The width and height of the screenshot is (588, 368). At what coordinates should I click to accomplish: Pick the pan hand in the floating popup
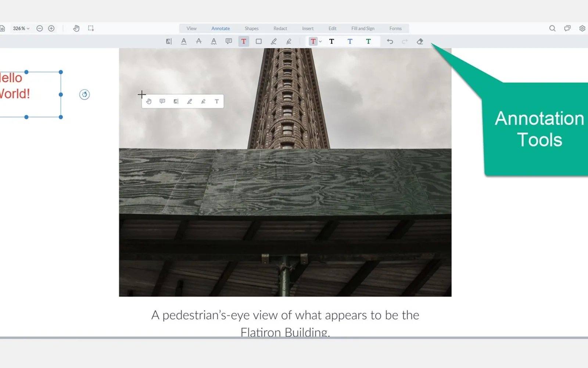149,102
